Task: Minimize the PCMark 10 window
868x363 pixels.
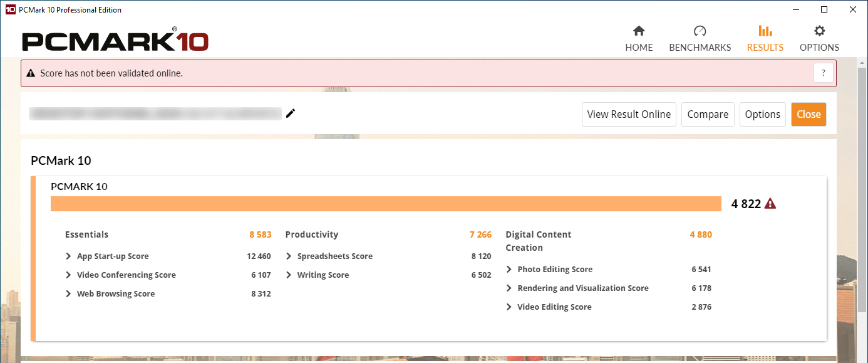Action: (795, 9)
